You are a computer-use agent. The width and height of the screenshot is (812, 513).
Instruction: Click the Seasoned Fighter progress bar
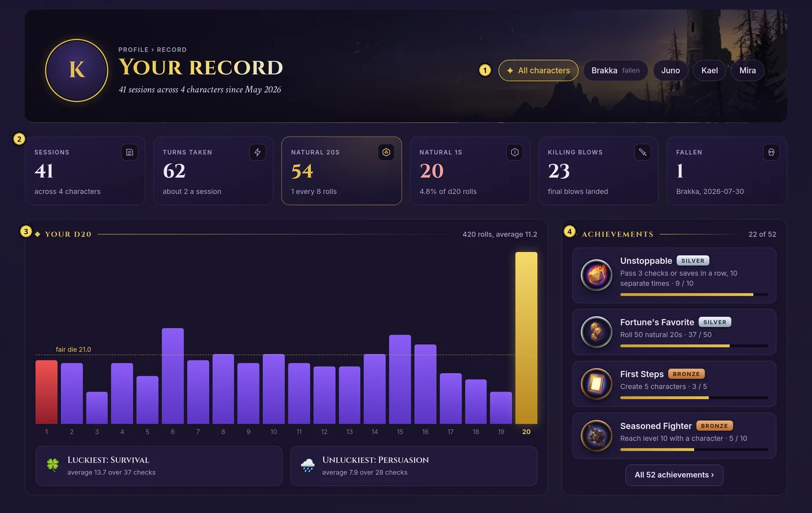[x=694, y=450]
